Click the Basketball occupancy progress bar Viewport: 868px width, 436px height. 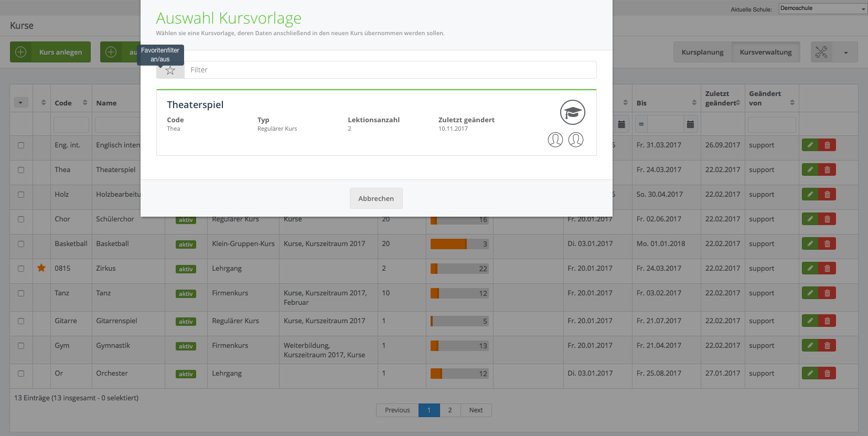[459, 244]
